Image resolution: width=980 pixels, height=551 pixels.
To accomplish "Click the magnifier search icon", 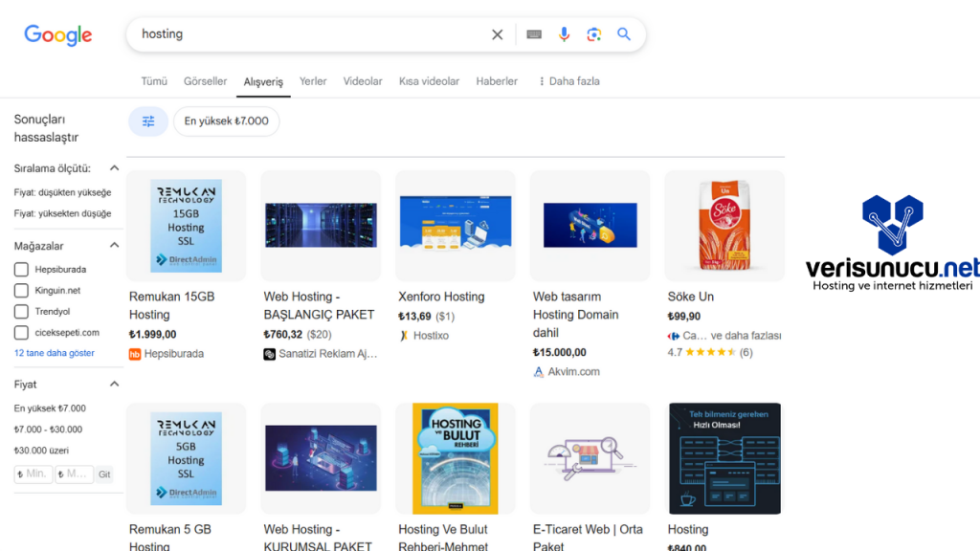I will coord(624,34).
